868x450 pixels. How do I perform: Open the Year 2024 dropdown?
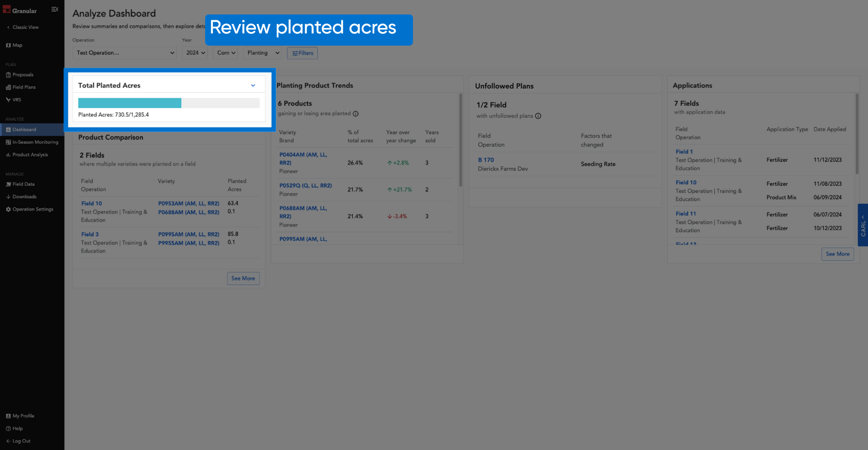tap(195, 53)
